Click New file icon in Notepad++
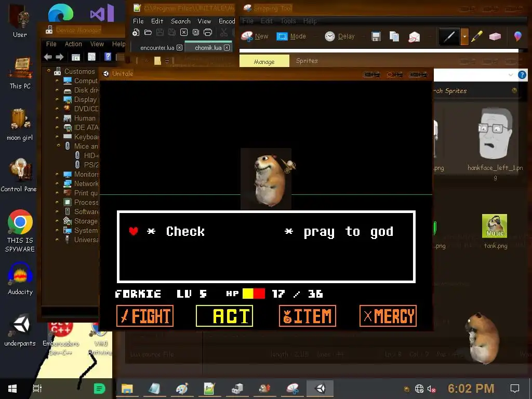The width and height of the screenshot is (532, 399). coord(136,32)
